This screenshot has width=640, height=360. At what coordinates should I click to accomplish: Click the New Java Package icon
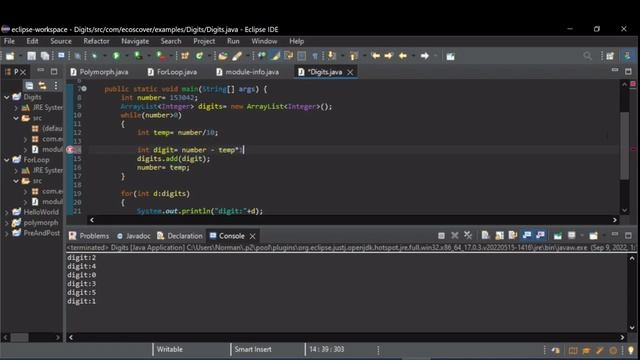185,56
